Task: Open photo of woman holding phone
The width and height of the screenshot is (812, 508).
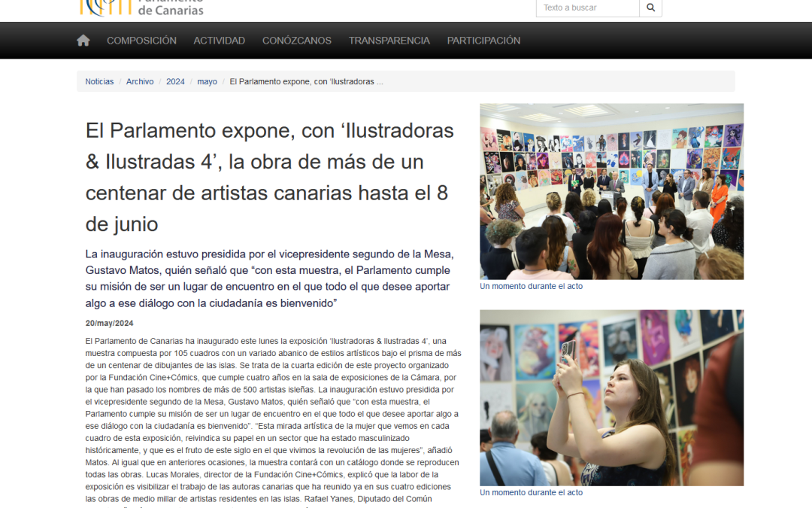Action: click(611, 397)
